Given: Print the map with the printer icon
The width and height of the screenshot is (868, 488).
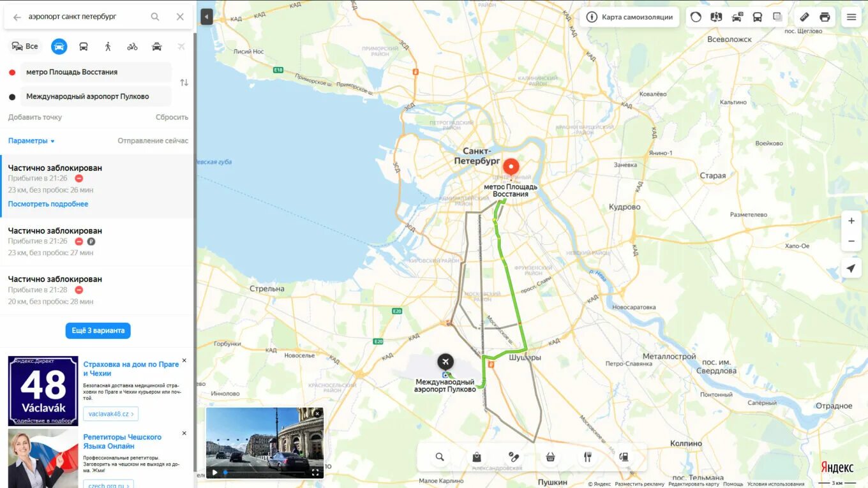Looking at the screenshot, I should 825,17.
